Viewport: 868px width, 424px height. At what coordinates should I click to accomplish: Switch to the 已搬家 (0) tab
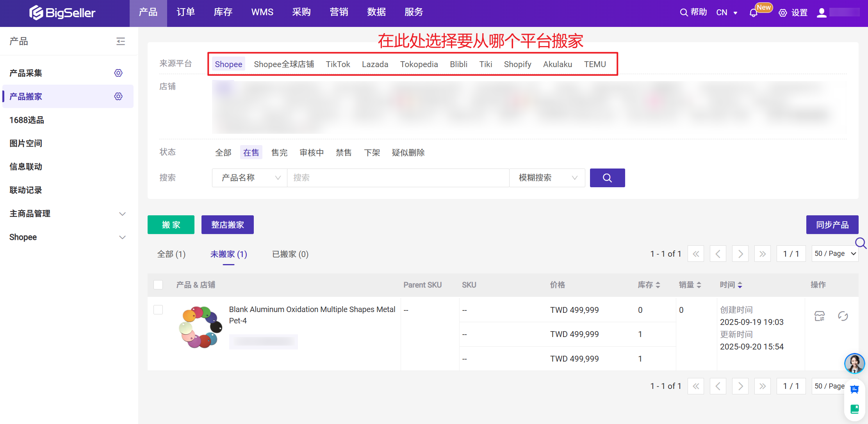pyautogui.click(x=290, y=254)
